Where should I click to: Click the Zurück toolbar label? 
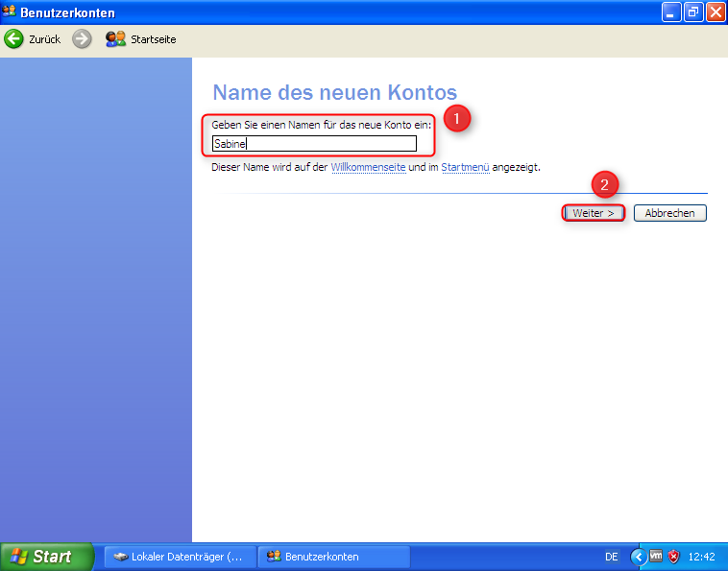(44, 39)
